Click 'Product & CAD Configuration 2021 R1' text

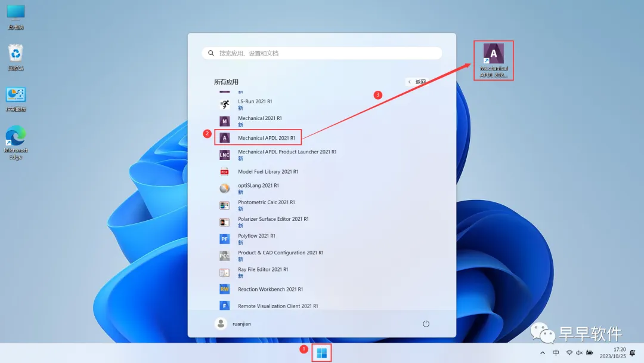click(280, 253)
